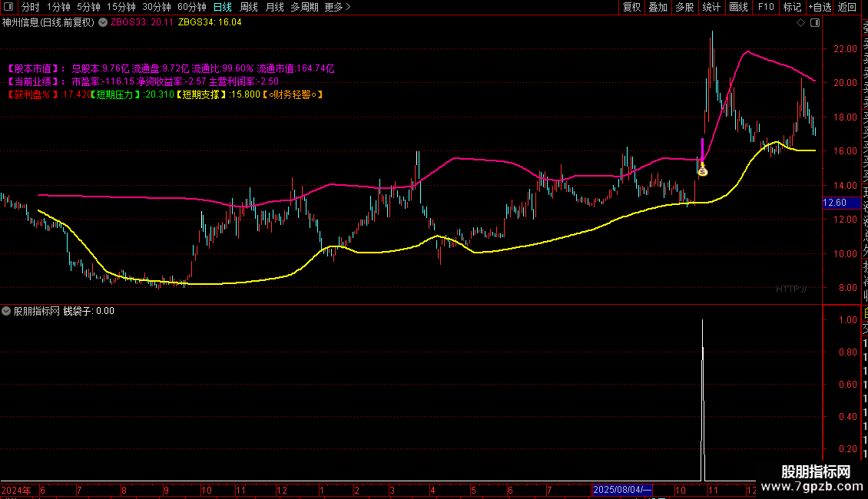
Task: Add stock via +自选 button
Action: point(820,7)
